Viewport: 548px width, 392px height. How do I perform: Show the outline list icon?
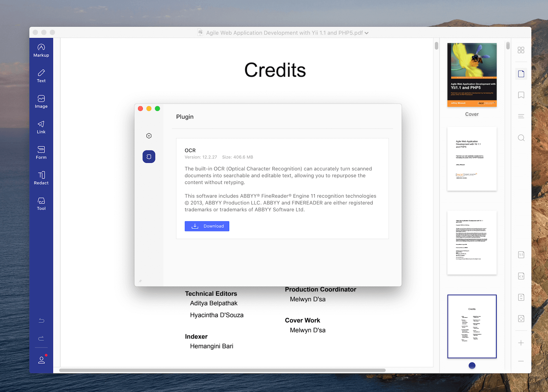tap(521, 116)
